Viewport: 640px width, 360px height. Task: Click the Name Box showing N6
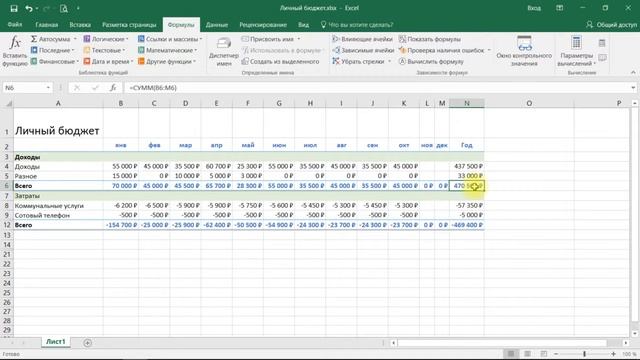24,88
